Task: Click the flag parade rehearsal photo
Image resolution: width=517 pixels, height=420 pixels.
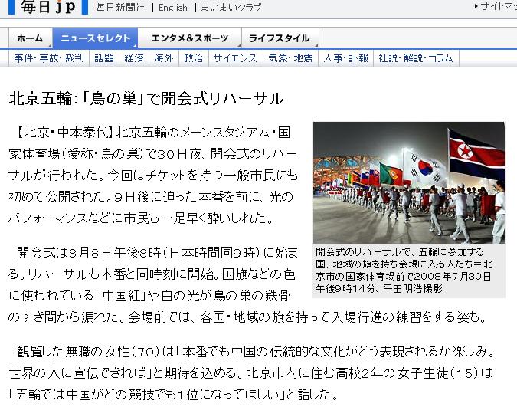Action: (408, 182)
